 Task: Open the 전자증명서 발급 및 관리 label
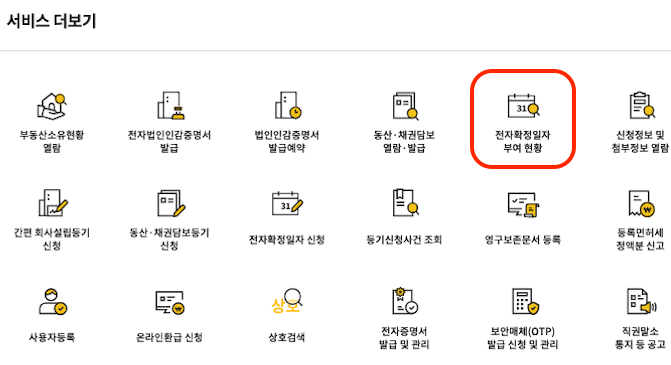click(404, 338)
